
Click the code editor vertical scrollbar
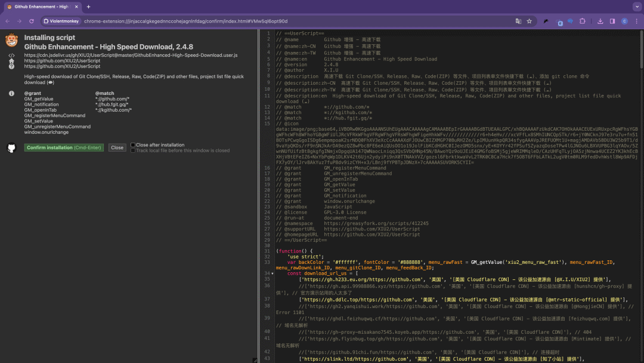coord(641,50)
